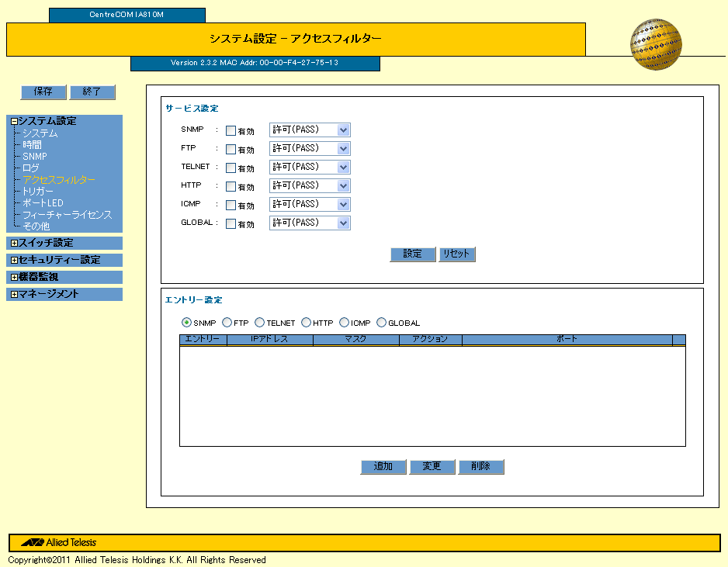The height and width of the screenshot is (567, 728).
Task: Click the システム設定 - アクセスフィルター page title
Action: coord(295,39)
